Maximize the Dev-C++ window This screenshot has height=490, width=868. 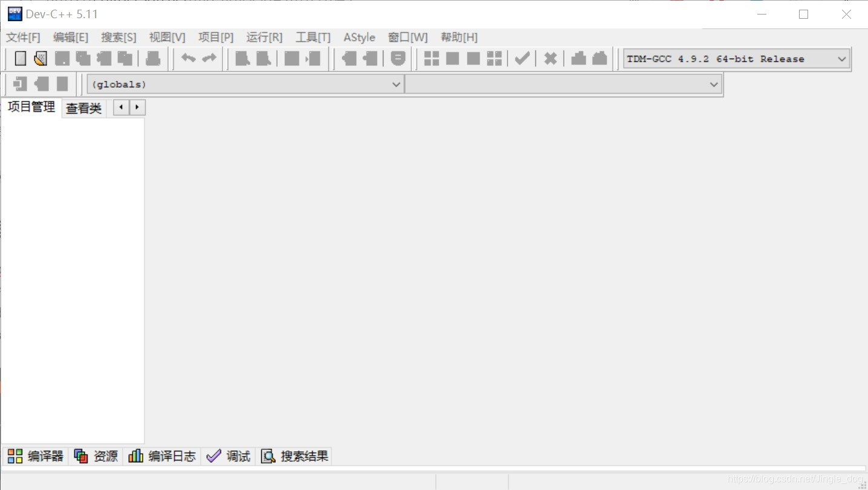coord(803,14)
